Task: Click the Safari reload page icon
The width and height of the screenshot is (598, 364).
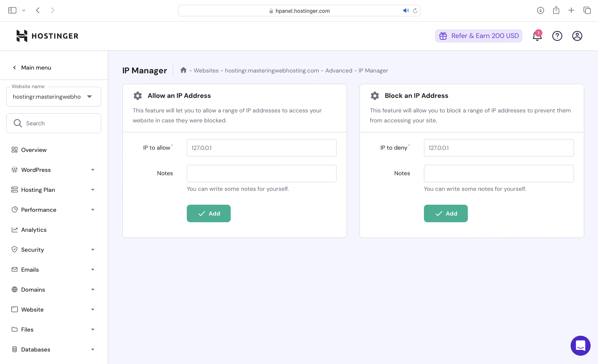Action: (x=415, y=11)
